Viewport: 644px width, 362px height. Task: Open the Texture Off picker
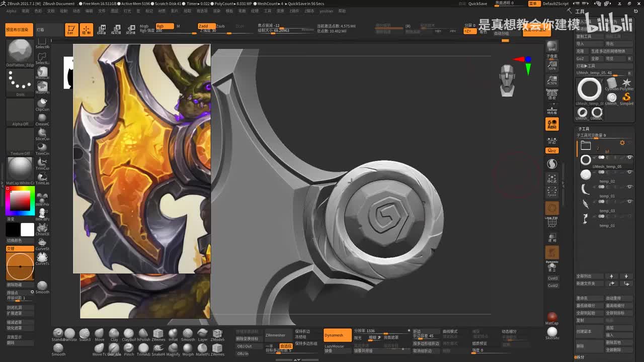coord(20,141)
